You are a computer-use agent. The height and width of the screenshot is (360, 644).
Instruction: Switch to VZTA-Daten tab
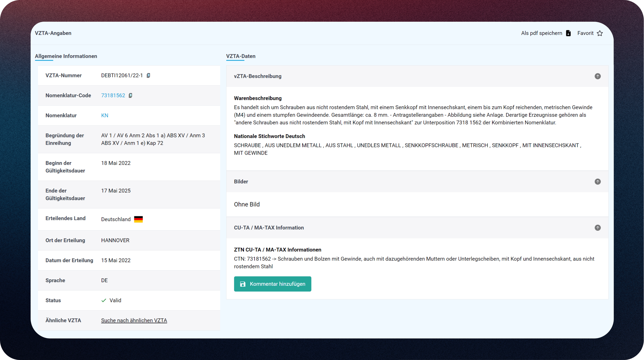(241, 56)
